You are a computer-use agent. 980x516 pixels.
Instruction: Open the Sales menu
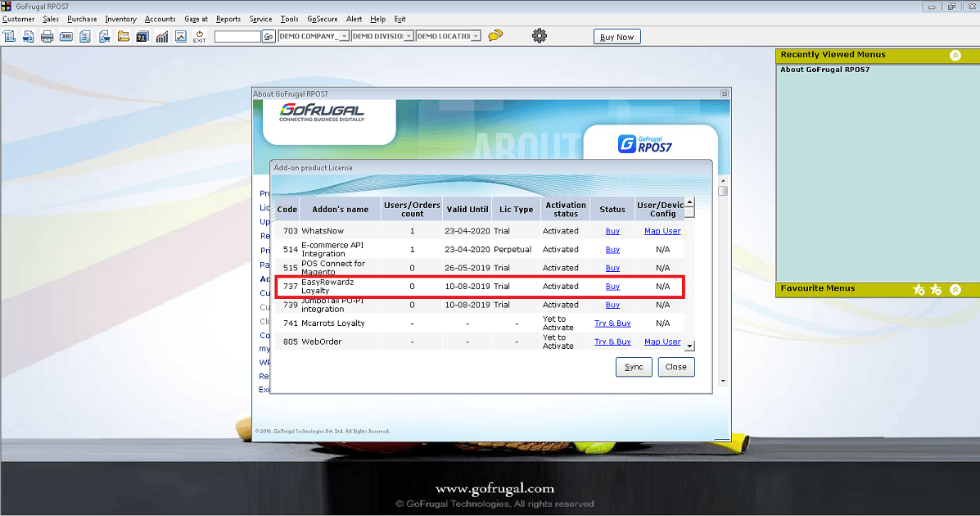(x=51, y=19)
